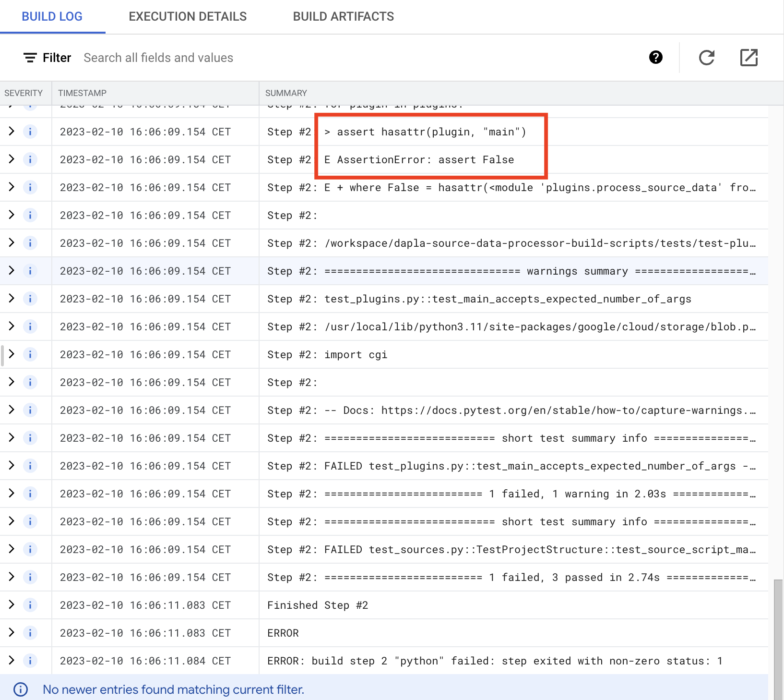Expand the 'FAILED test_plugins.py' log entry
784x700 pixels.
(12, 465)
